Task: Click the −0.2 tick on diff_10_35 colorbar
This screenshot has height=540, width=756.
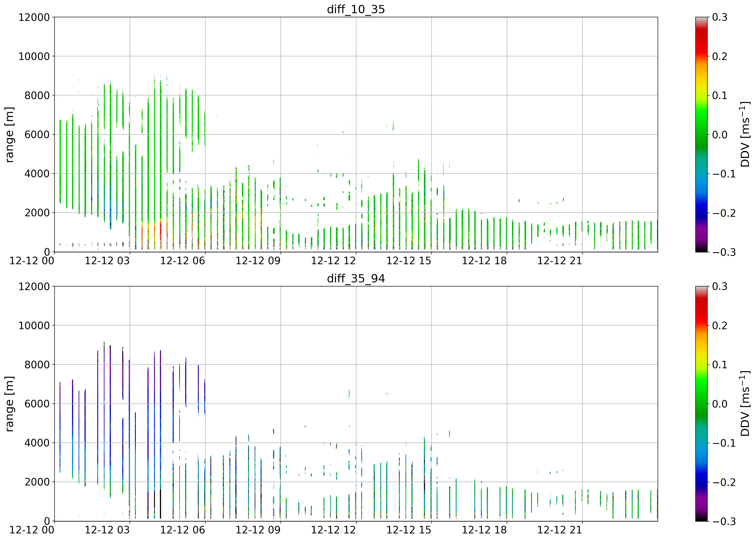Action: 724,213
